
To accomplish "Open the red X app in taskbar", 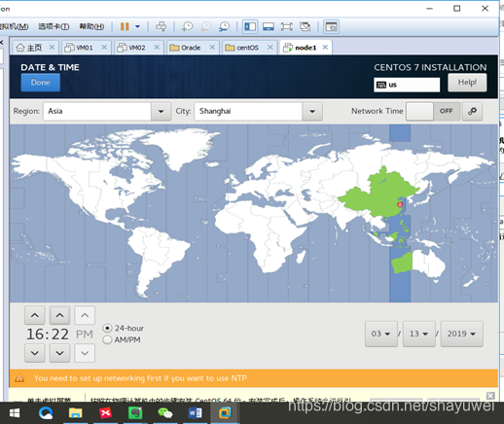I will click(105, 413).
